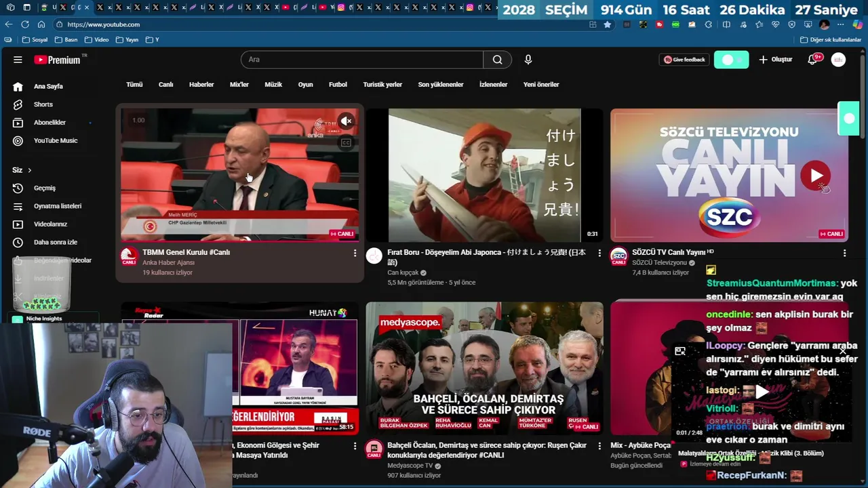Close the miniplayer with the X
The width and height of the screenshot is (868, 488).
click(x=843, y=350)
